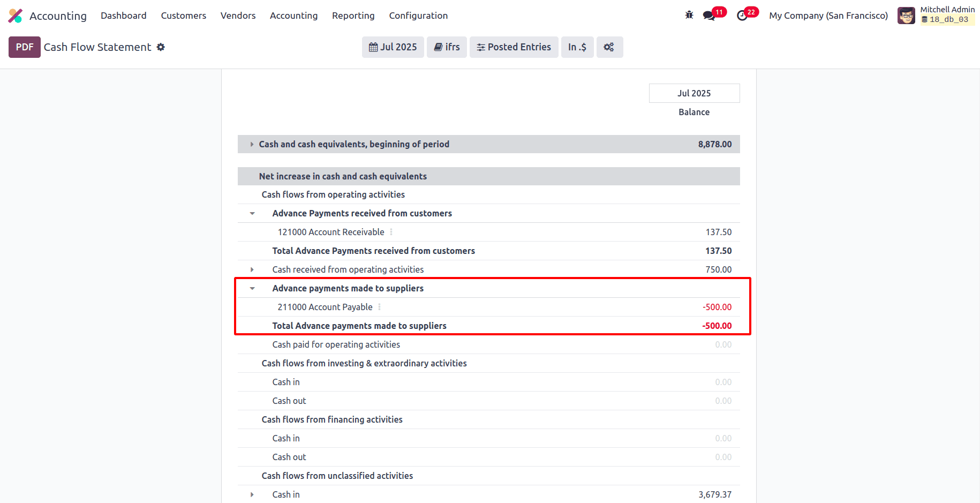Screen dimensions: 980x503
Task: Click Mitchell Admin avatar picture
Action: tap(906, 16)
